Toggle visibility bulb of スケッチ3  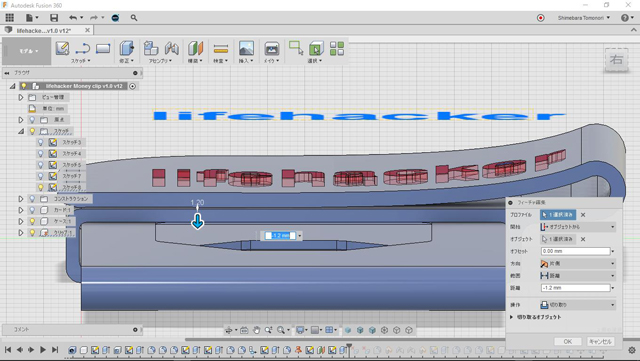pos(40,142)
